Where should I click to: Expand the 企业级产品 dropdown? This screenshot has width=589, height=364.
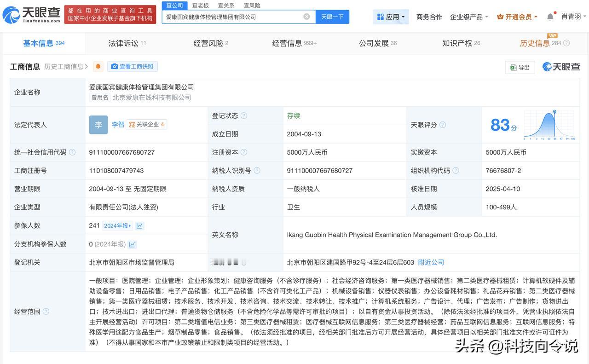click(469, 17)
